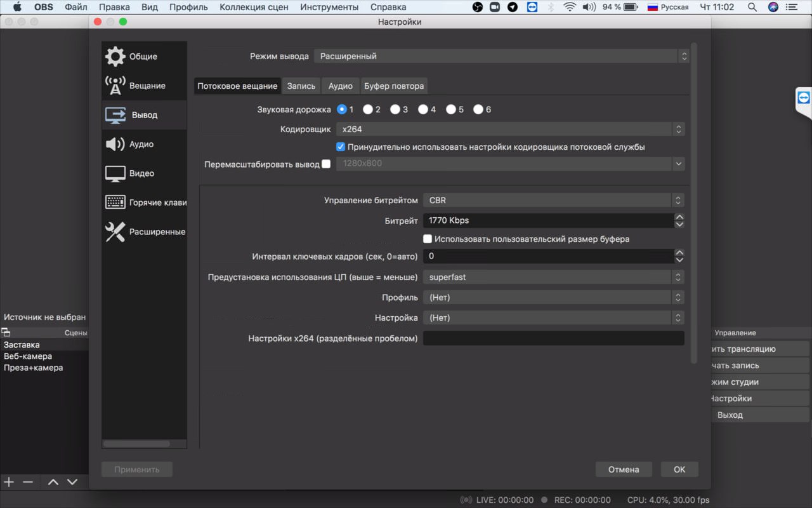Screen dimensions: 812x508
Task: Add a scene with the plus icon
Action: [9, 482]
